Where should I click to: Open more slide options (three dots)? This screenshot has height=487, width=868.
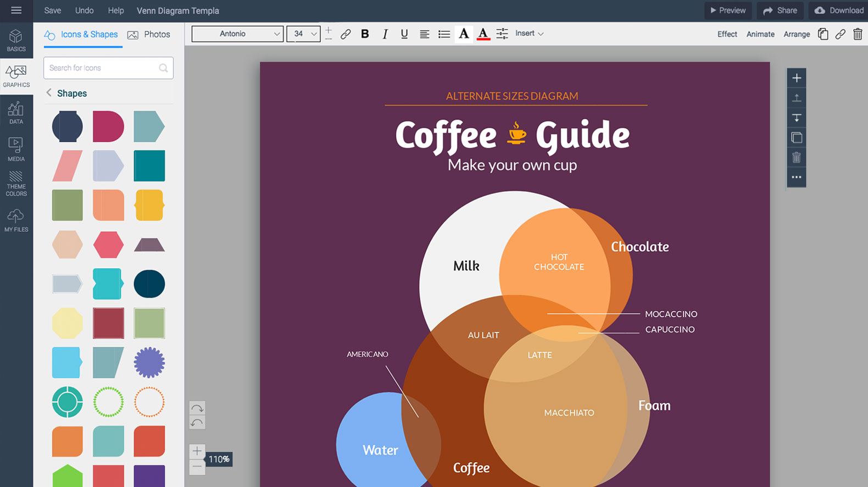click(797, 178)
